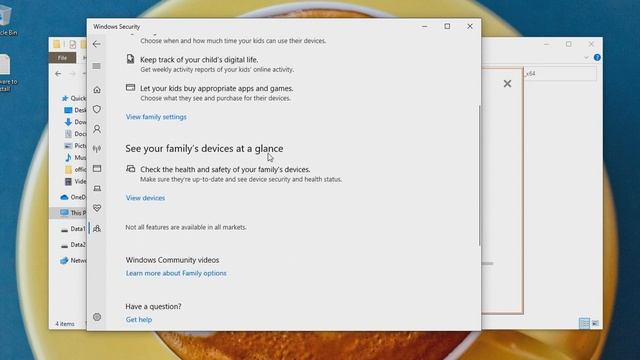Click the Get help link
This screenshot has width=640, height=360.
click(139, 320)
